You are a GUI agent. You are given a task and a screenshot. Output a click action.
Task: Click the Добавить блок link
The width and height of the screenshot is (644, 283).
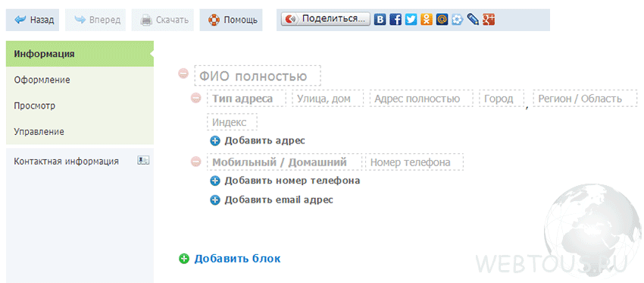[237, 259]
